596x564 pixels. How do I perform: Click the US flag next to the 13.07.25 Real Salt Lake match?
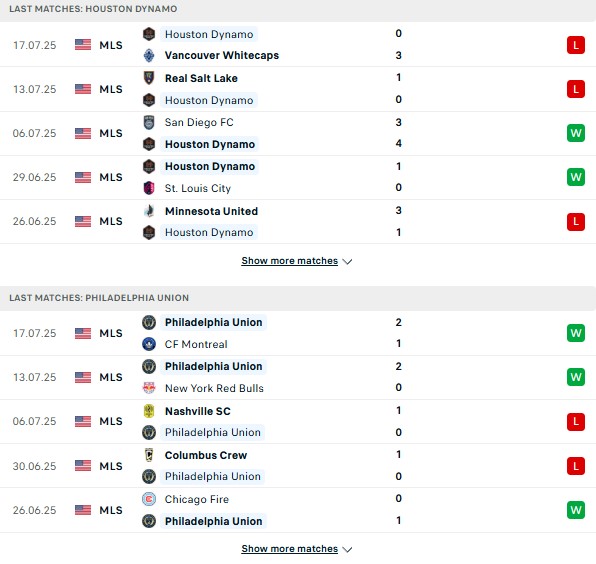[x=83, y=89]
